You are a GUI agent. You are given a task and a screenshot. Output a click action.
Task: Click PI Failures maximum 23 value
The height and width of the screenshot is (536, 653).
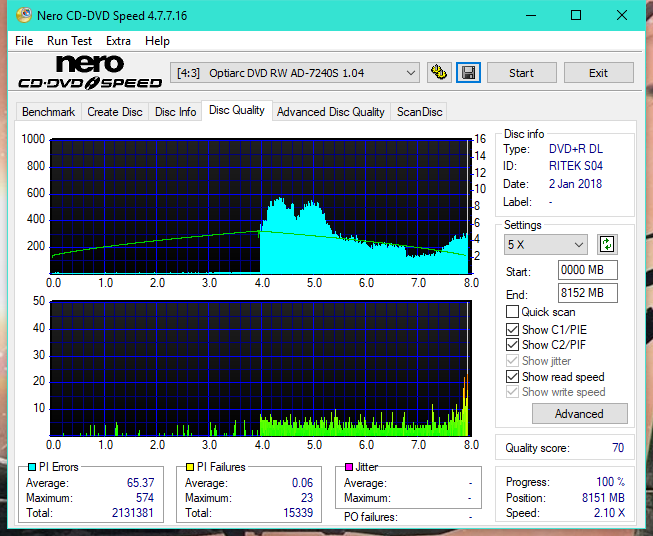(x=307, y=498)
